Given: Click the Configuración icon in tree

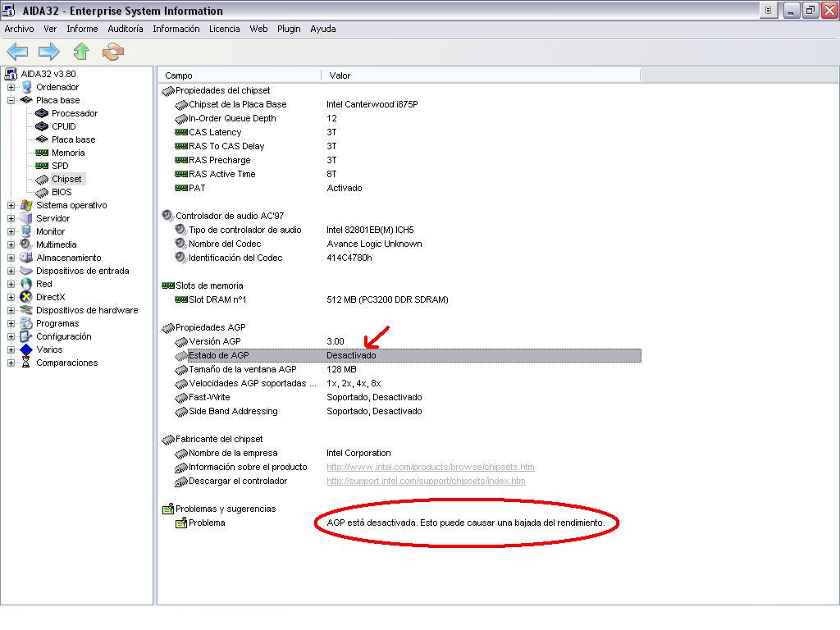Looking at the screenshot, I should 26,336.
